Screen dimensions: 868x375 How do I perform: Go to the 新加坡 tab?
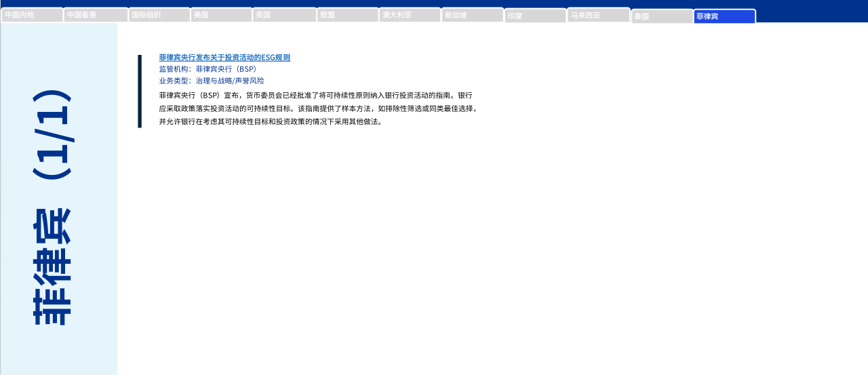pyautogui.click(x=472, y=15)
